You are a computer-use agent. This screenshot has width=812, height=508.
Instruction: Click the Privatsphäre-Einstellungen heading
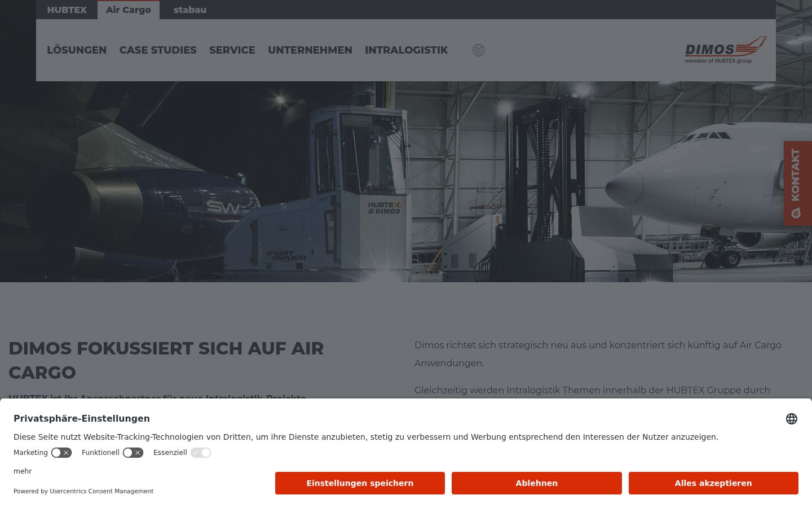(x=82, y=418)
